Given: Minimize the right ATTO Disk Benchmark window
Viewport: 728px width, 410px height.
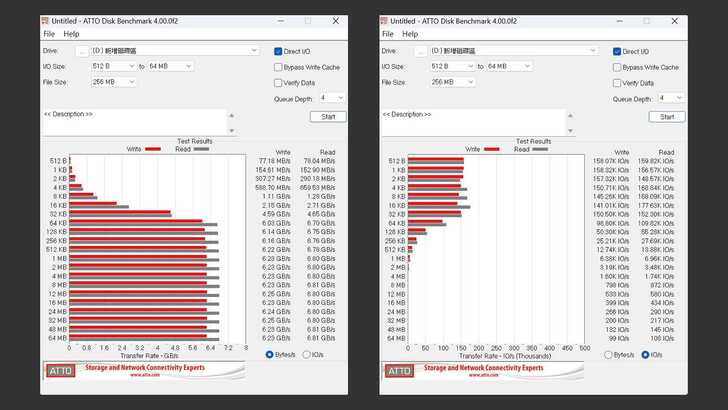Looking at the screenshot, I should tap(620, 21).
